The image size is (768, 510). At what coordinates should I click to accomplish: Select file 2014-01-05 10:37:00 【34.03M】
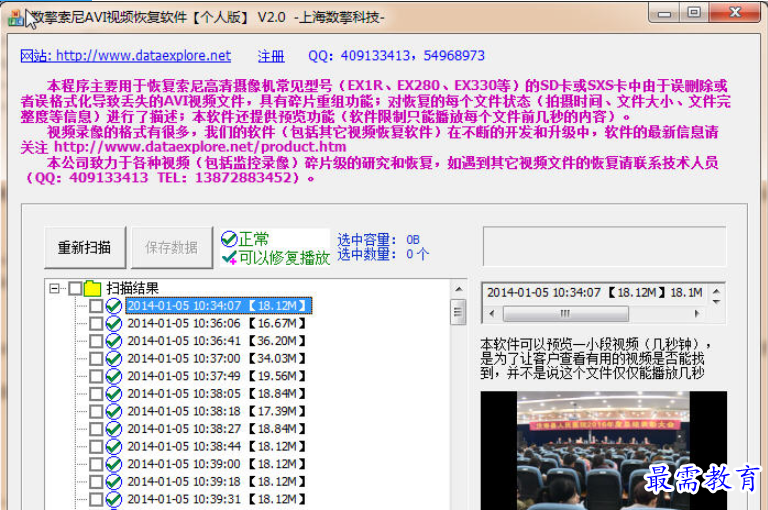216,359
